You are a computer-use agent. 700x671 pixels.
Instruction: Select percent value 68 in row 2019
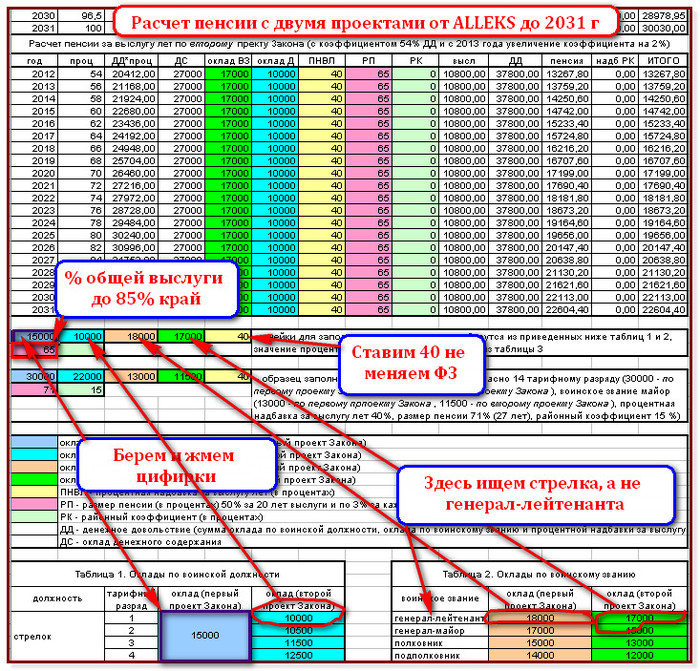81,161
